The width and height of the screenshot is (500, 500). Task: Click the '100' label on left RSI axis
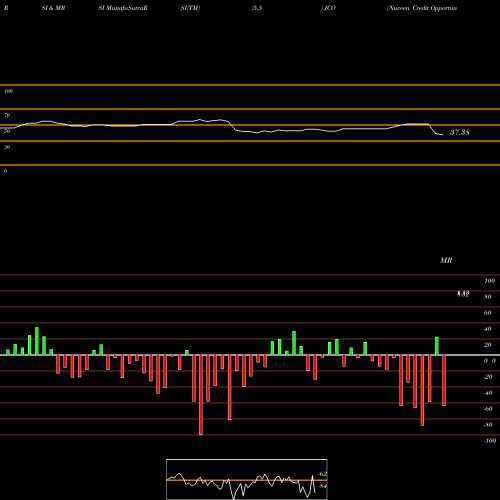[8, 91]
